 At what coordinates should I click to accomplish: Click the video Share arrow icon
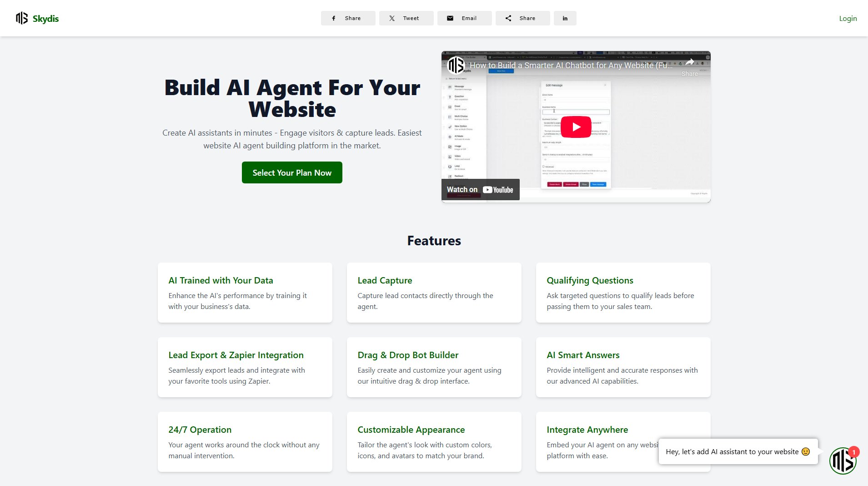[x=689, y=63]
